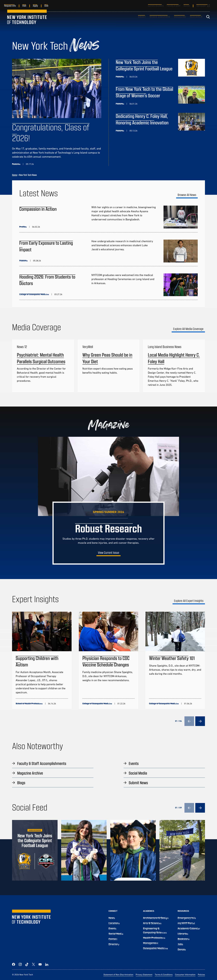Select Faculty & Staff in top bar

[173, 6]
